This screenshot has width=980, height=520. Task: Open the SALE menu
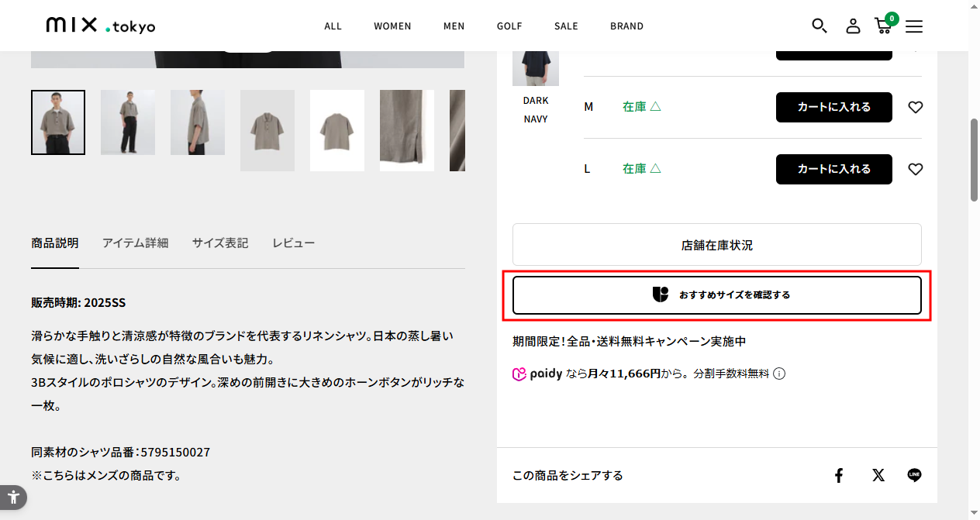(x=566, y=26)
